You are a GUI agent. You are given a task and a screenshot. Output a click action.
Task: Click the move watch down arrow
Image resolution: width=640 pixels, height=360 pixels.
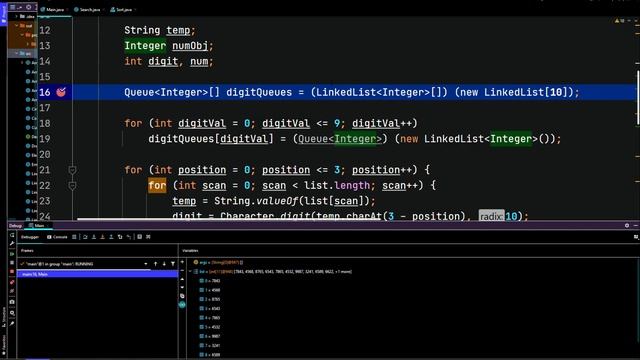(x=182, y=288)
